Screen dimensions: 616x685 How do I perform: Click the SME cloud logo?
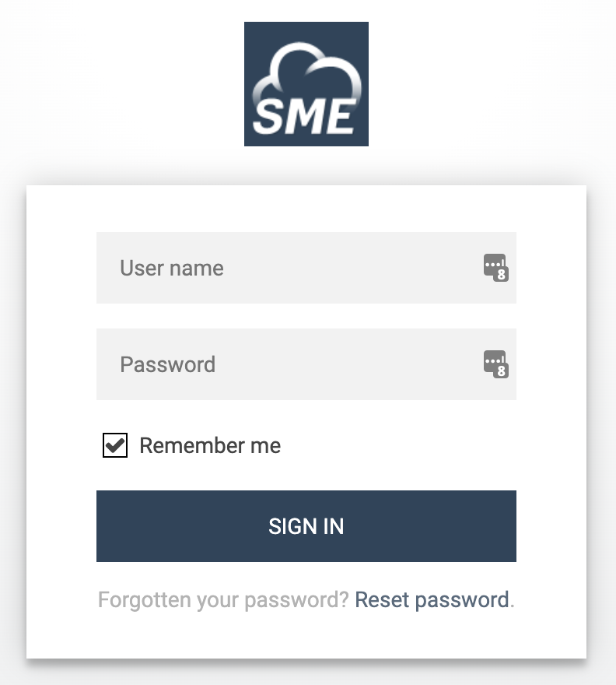point(306,84)
